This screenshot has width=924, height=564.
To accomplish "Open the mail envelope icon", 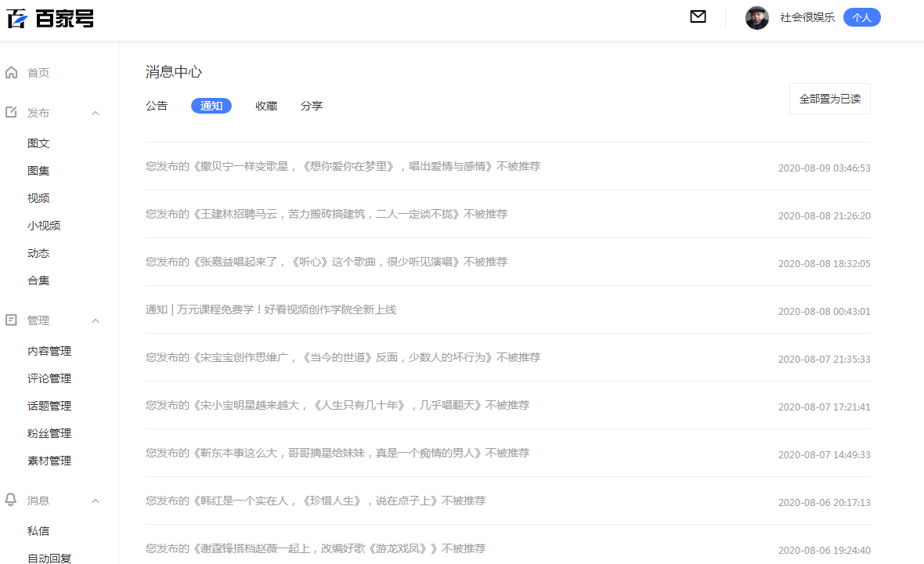I will pyautogui.click(x=698, y=16).
